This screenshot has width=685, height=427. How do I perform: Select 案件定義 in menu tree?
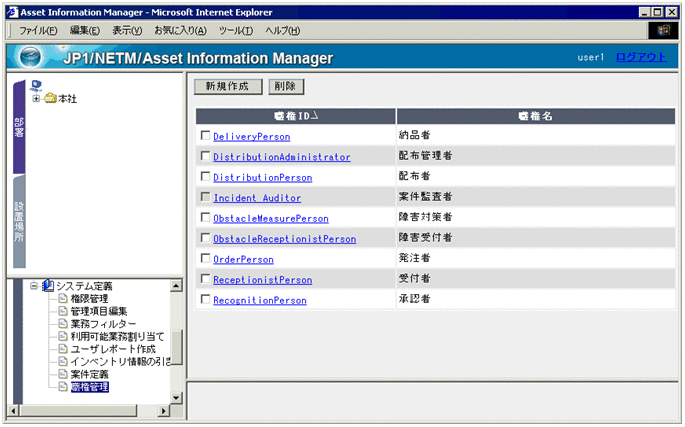[90, 375]
